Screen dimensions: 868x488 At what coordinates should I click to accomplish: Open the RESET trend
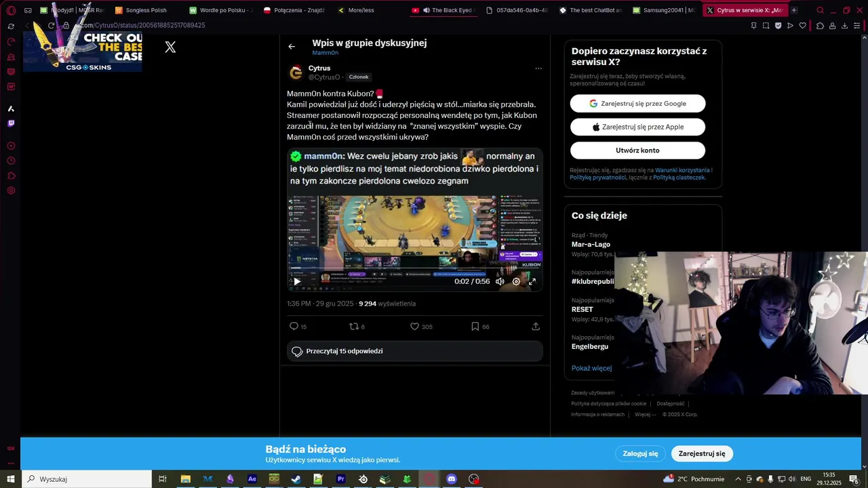click(x=583, y=309)
